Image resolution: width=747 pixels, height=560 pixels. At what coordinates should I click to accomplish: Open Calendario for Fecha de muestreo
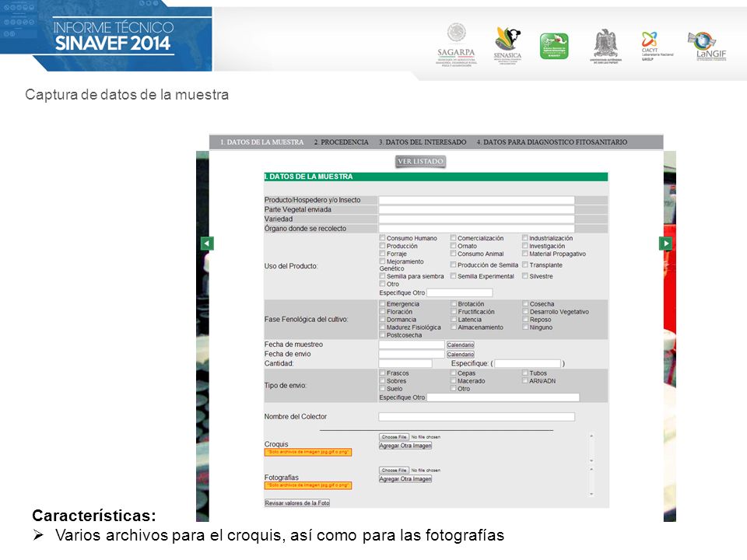460,345
